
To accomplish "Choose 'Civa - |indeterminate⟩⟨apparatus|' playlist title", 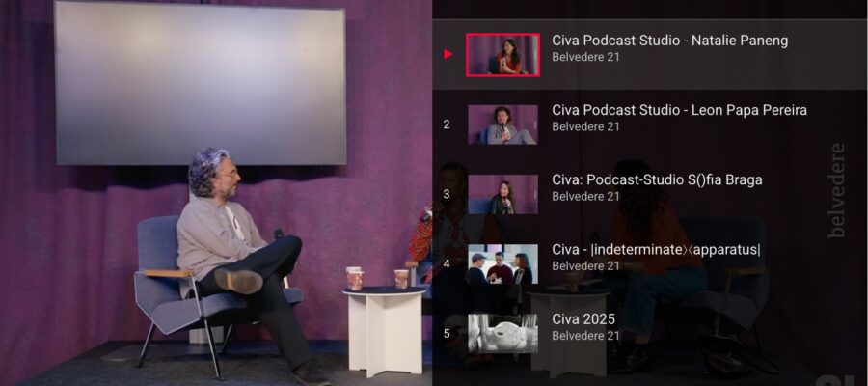I will click(656, 249).
